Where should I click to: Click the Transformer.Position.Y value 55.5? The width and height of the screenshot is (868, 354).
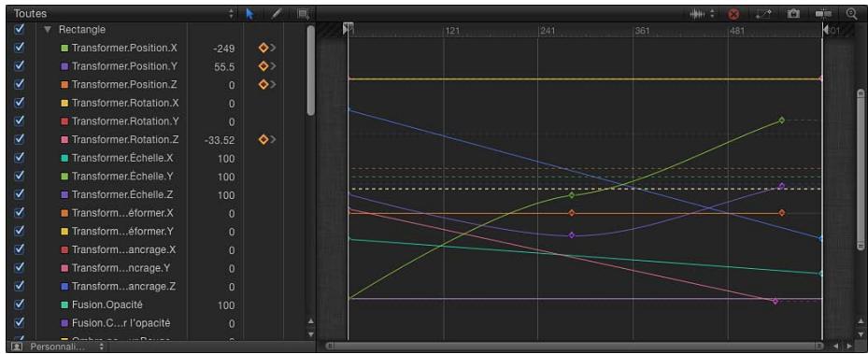point(224,67)
